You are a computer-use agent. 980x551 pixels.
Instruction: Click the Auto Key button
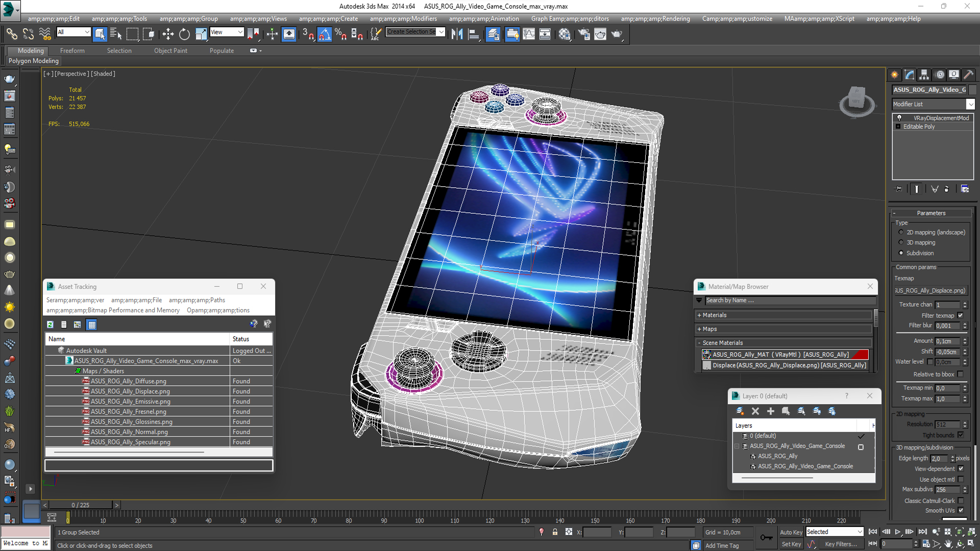[x=791, y=532]
